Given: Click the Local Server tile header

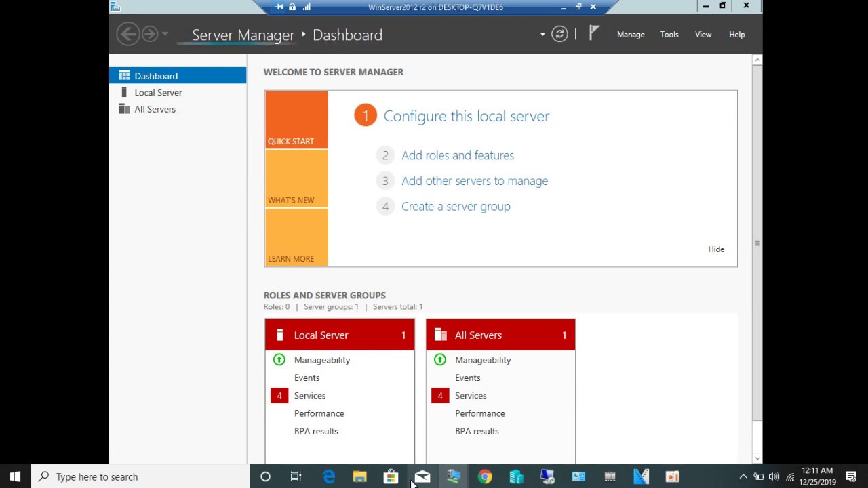Looking at the screenshot, I should 340,335.
